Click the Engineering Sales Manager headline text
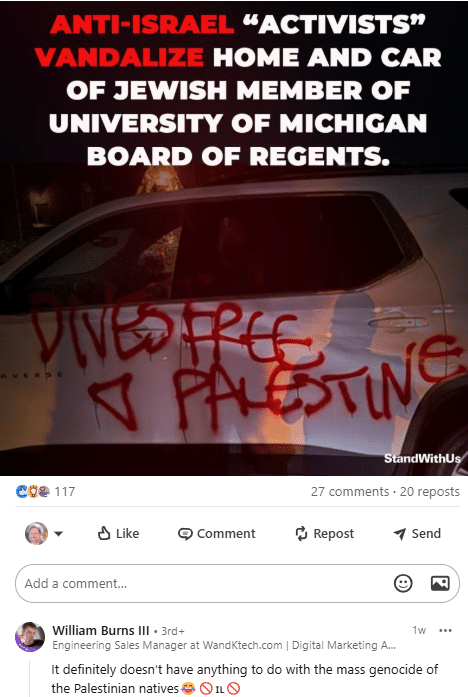Viewport: 468px width, 697px height. click(224, 645)
